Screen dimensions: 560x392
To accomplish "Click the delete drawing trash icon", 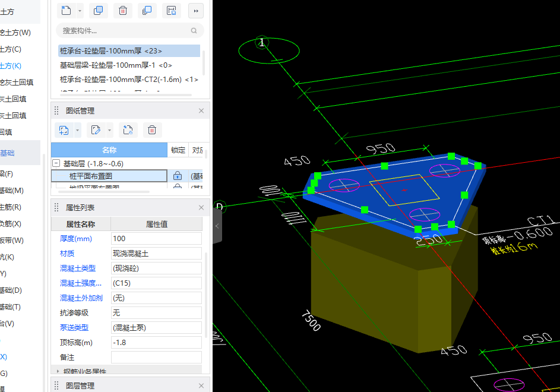I will coord(152,130).
